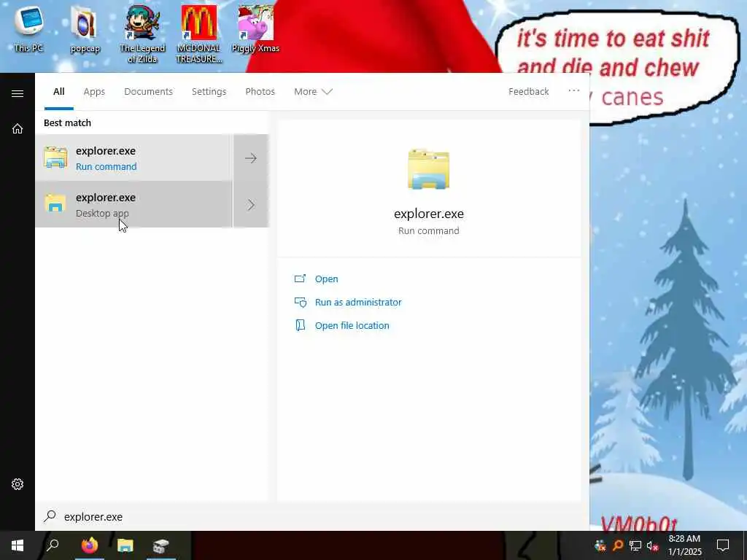Open the popcap desktop folder

85,29
